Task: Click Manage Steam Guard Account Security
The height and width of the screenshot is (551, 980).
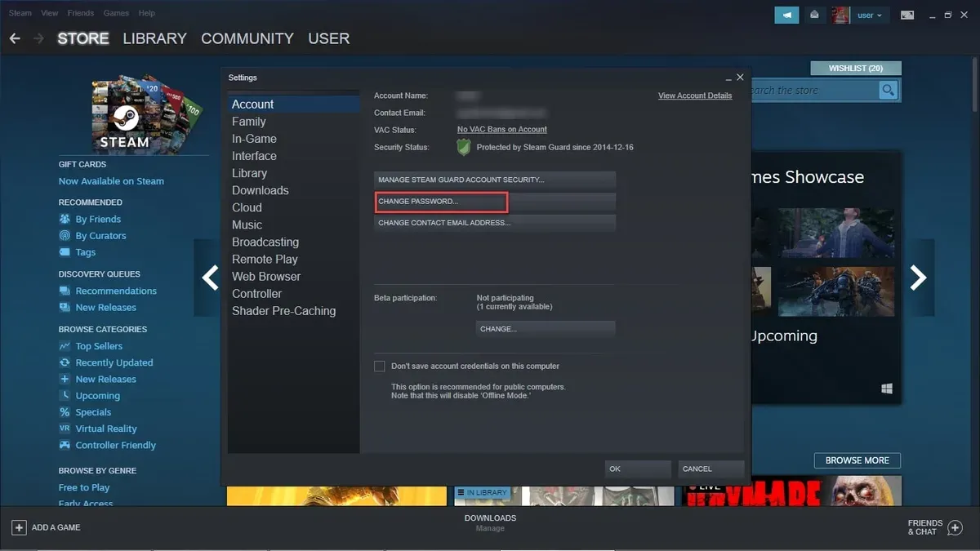Action: 495,180
